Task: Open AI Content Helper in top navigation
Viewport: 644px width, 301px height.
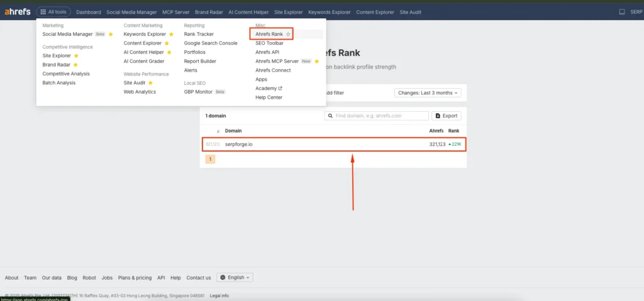Action: point(248,12)
